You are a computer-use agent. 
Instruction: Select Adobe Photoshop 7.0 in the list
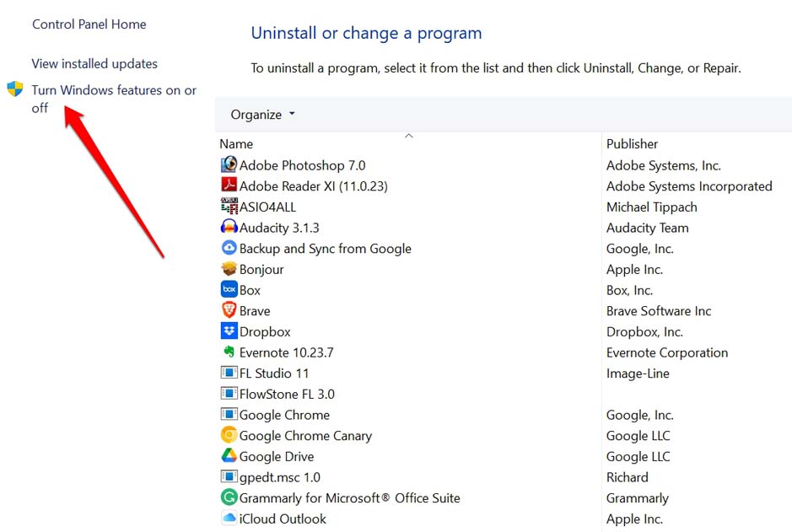pyautogui.click(x=302, y=165)
